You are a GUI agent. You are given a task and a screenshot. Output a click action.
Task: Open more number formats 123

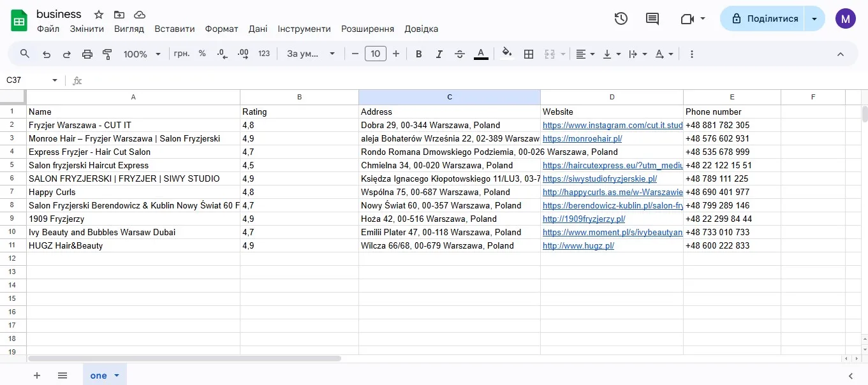click(264, 54)
